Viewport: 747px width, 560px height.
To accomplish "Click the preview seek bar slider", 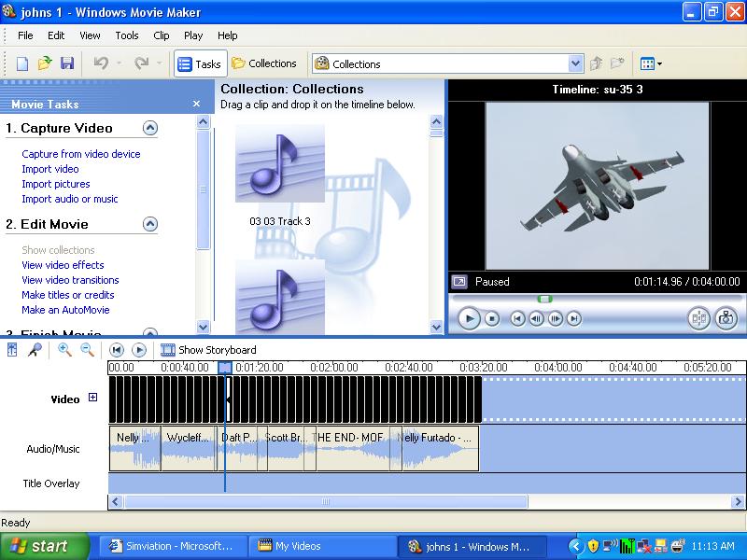I will pyautogui.click(x=544, y=299).
